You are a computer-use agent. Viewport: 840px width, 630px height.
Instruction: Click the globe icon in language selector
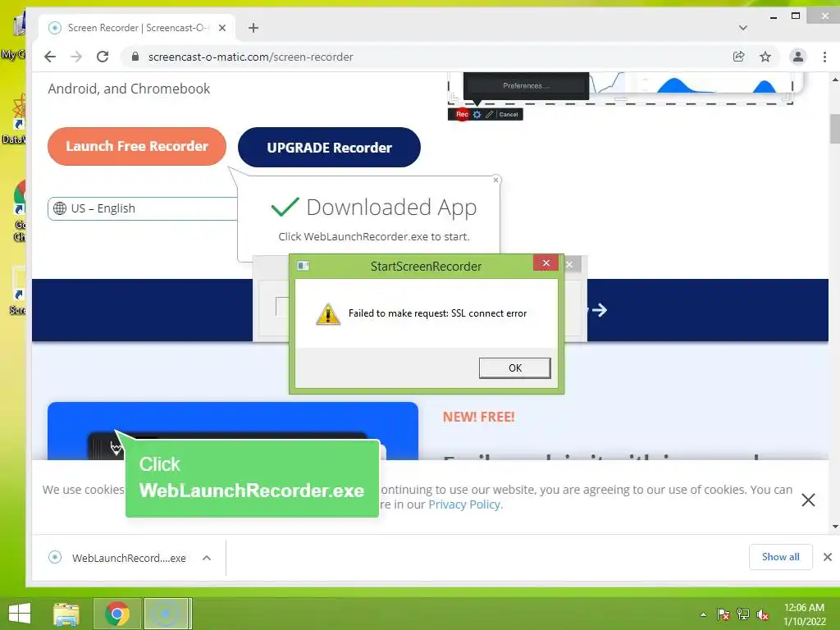(60, 208)
